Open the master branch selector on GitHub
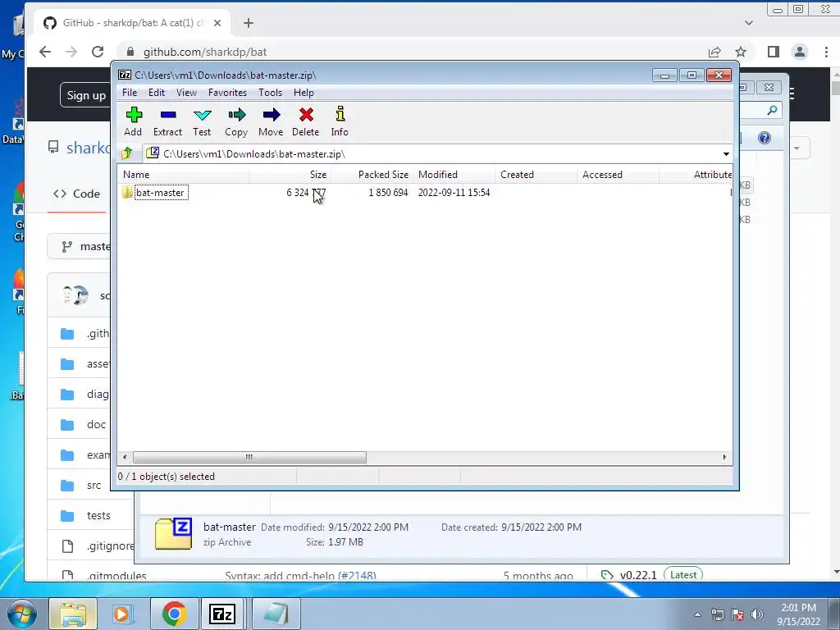This screenshot has height=630, width=840. tap(80, 246)
